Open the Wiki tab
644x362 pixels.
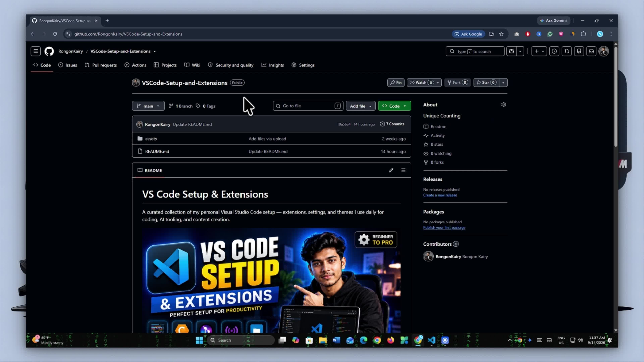[192, 65]
